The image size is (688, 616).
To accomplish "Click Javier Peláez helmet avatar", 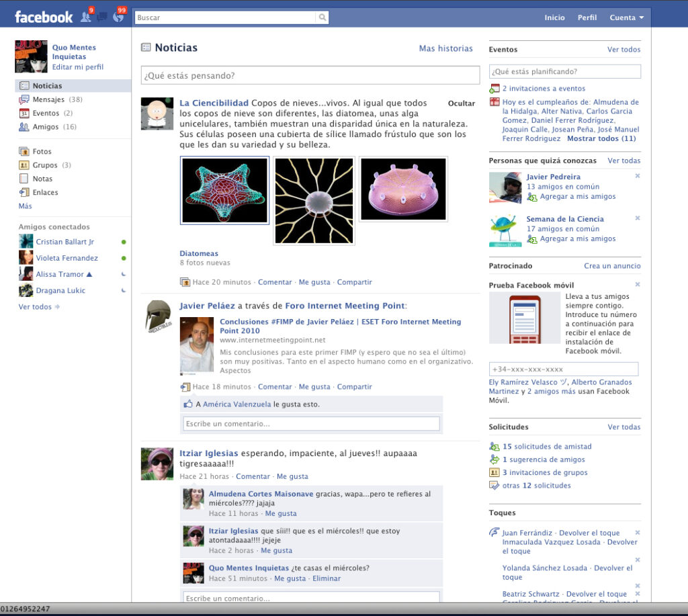I will pos(157,316).
